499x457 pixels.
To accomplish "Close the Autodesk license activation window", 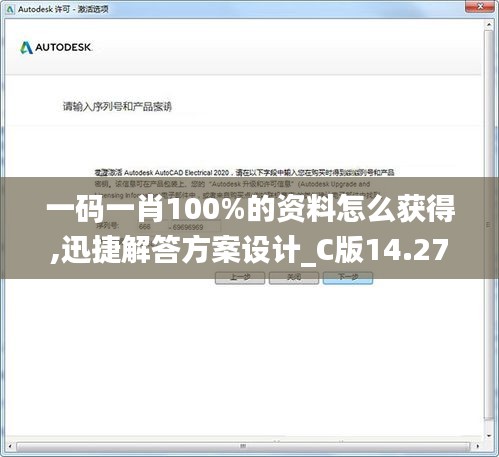I will click(480, 6).
